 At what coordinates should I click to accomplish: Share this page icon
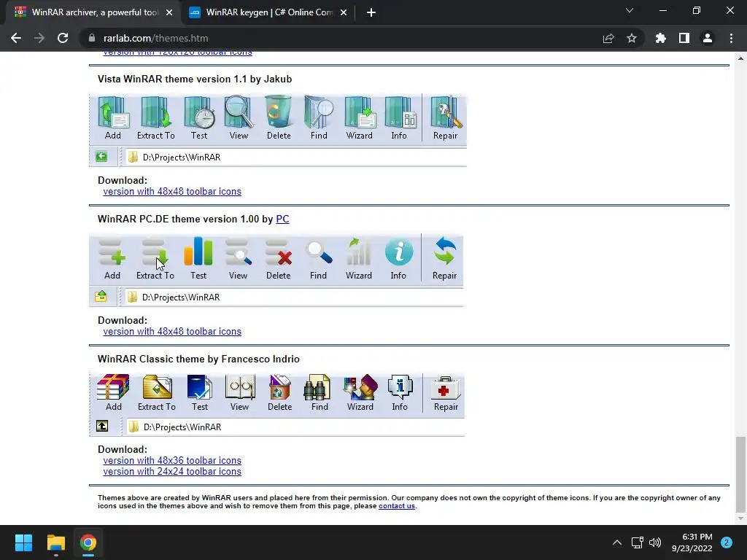[x=608, y=38]
